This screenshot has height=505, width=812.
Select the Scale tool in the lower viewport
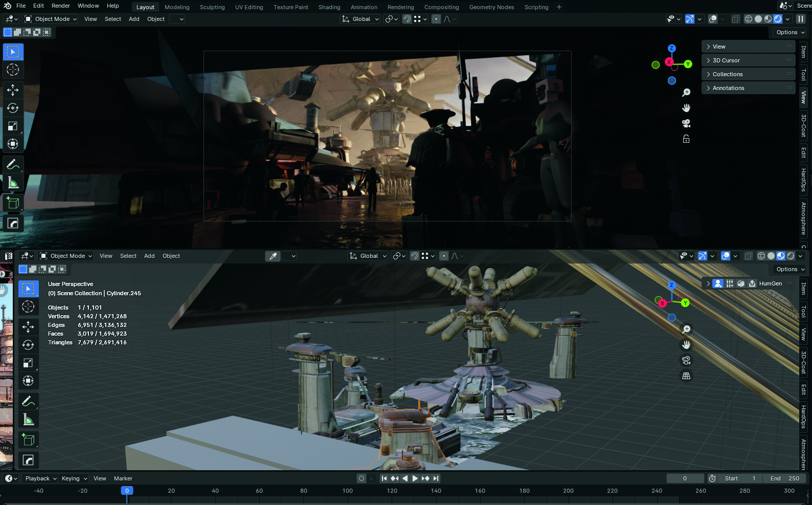point(28,363)
